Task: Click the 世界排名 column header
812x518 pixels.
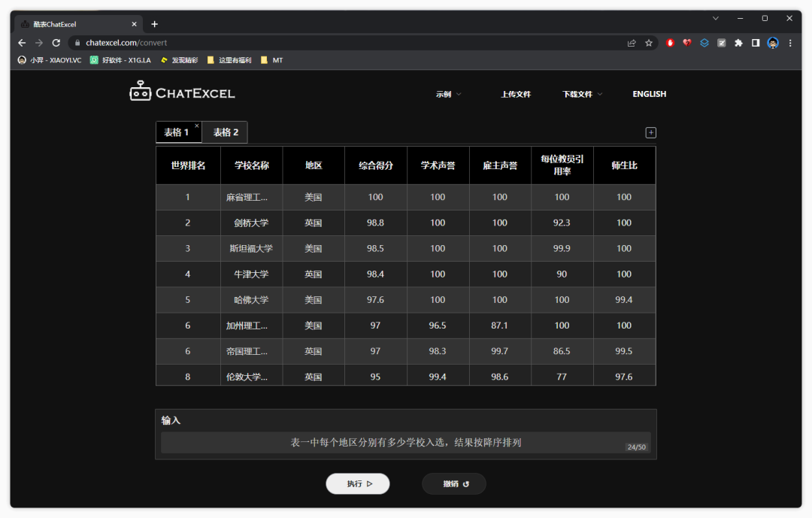Action: point(188,165)
